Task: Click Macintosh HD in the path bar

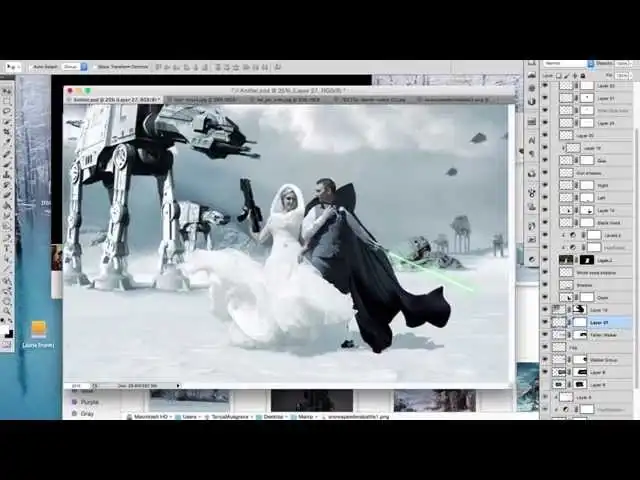Action: click(x=150, y=416)
